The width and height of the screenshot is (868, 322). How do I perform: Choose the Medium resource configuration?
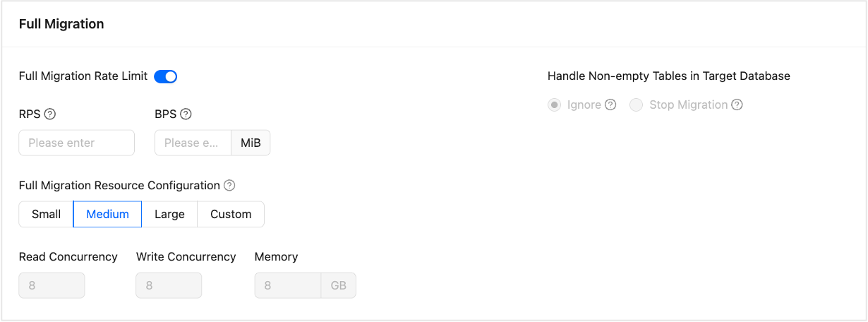(107, 215)
